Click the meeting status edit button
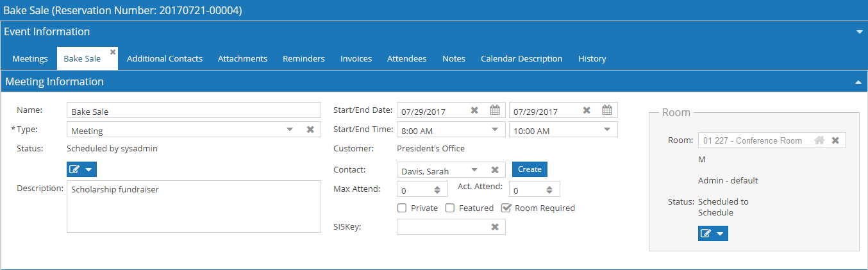 (x=81, y=169)
